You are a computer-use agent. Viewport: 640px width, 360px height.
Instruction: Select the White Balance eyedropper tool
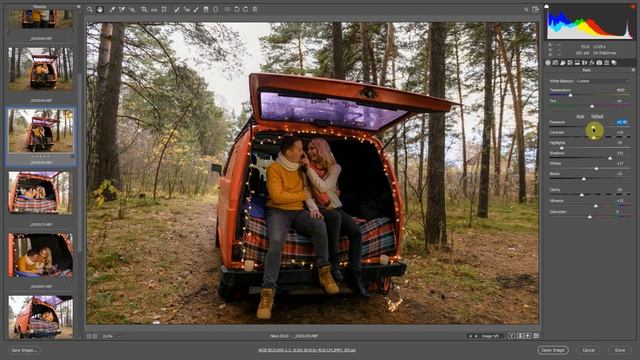coord(112,9)
